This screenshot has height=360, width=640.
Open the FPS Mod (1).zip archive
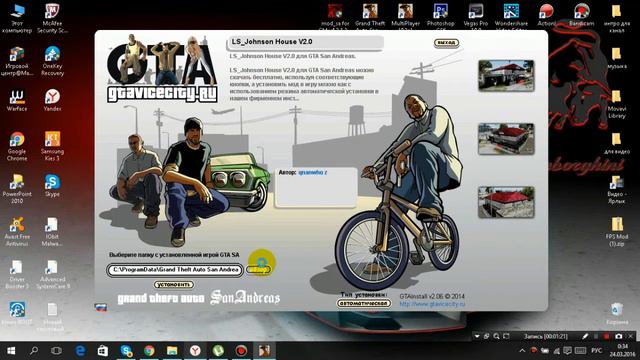(617, 232)
